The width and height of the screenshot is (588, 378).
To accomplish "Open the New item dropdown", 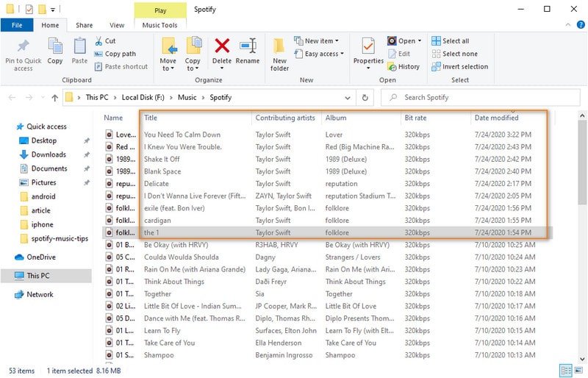I will pos(317,40).
